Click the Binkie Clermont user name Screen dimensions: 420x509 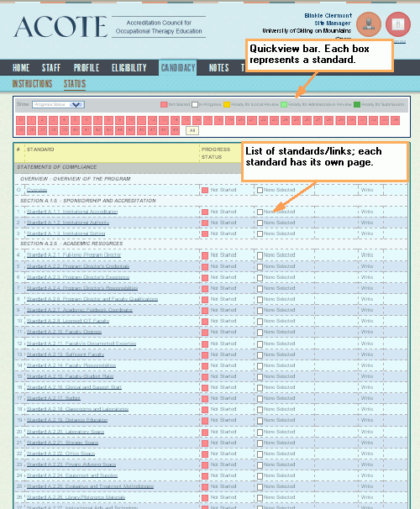tap(328, 16)
